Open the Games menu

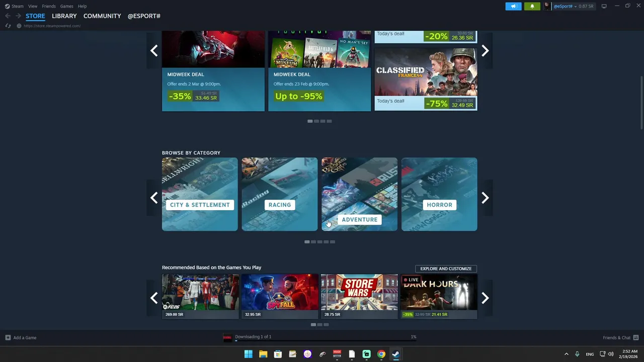click(x=66, y=6)
